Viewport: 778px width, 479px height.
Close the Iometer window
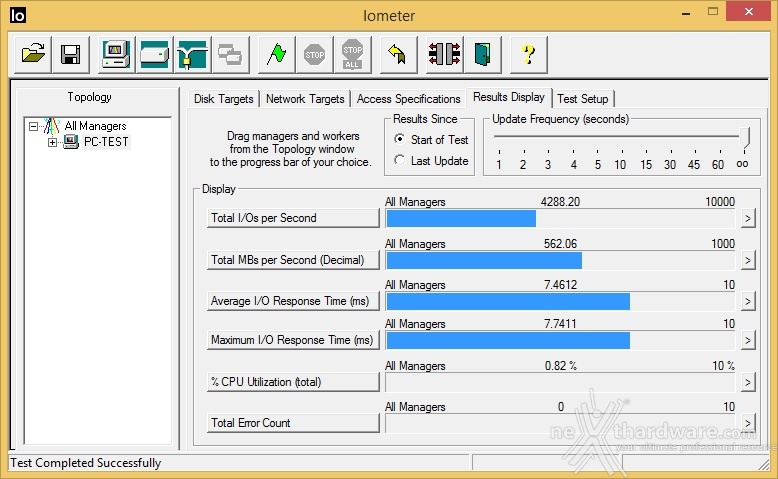click(x=749, y=11)
